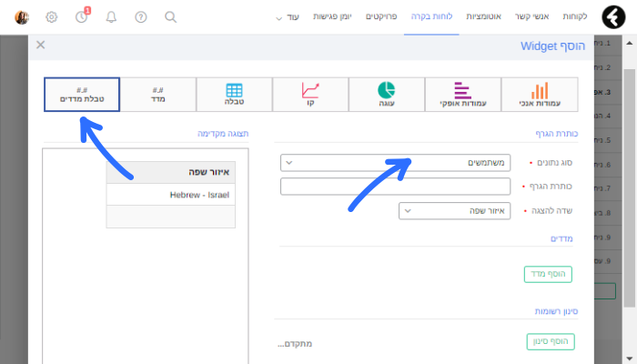Go to לוחות בקרה tab

pyautogui.click(x=431, y=16)
